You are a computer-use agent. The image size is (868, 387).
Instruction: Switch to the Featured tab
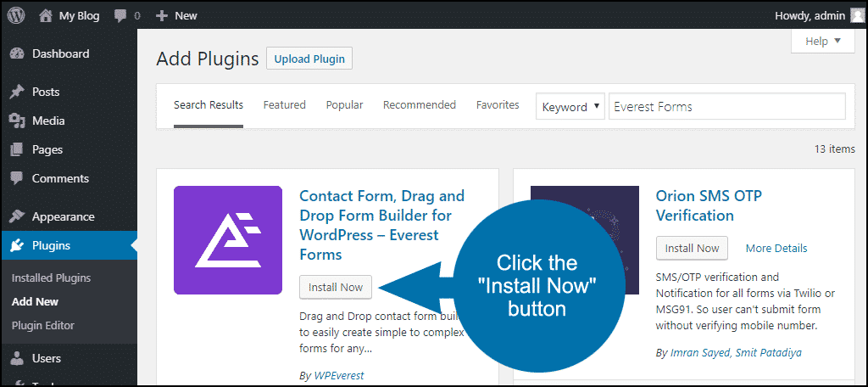[285, 104]
